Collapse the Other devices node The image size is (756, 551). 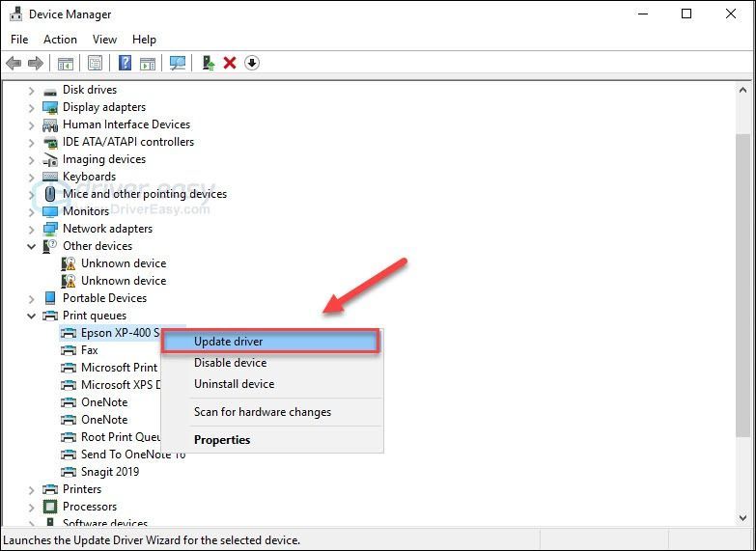[31, 246]
